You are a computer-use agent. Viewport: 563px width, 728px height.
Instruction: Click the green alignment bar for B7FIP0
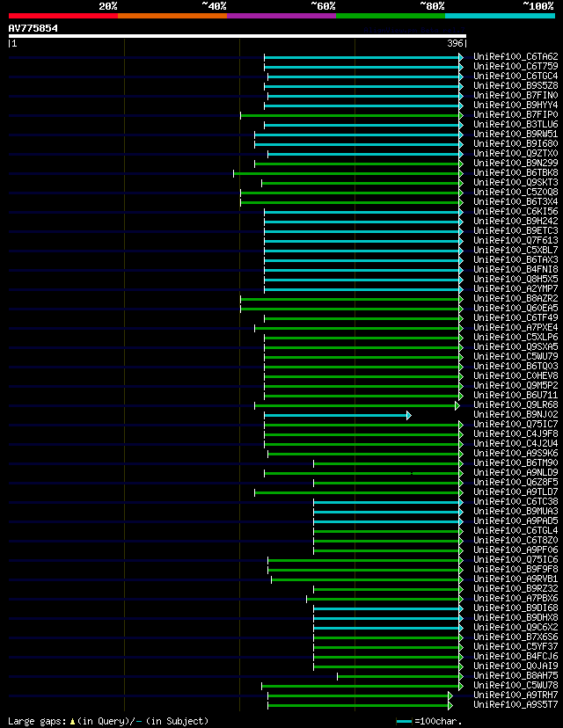(x=352, y=115)
